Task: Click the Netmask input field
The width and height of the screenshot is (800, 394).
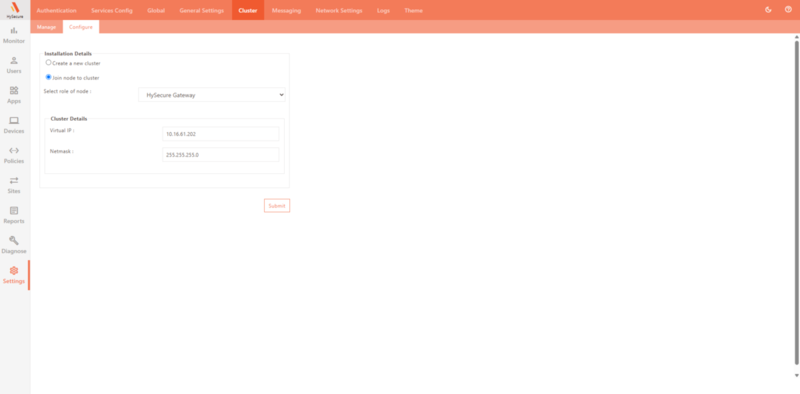Action: click(221, 155)
